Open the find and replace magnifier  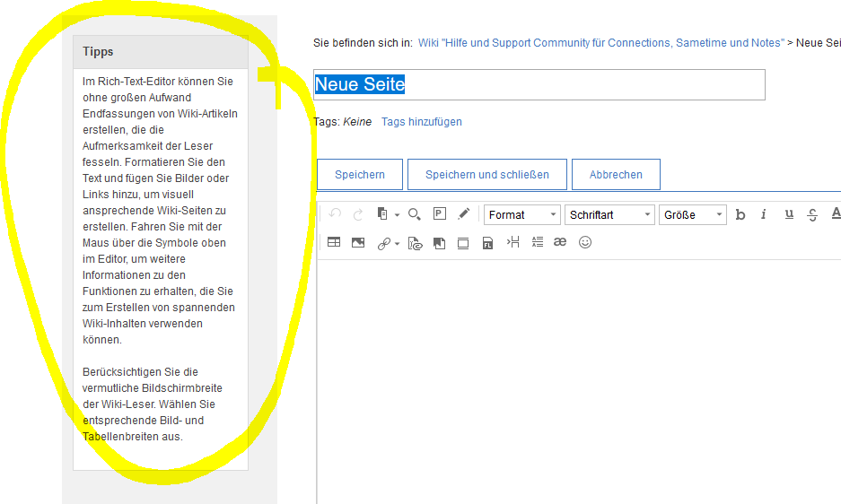pos(414,214)
